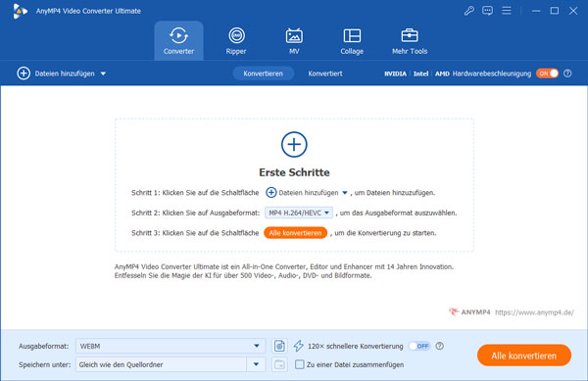
Task: Click the Intel label
Action: point(420,73)
